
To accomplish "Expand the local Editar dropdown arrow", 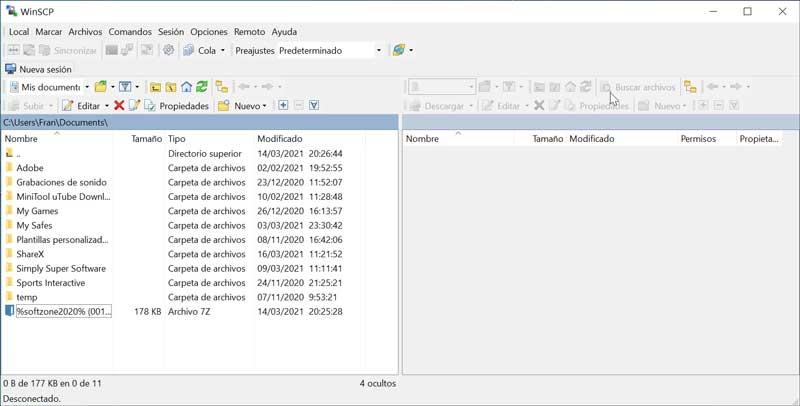I will pyautogui.click(x=107, y=106).
